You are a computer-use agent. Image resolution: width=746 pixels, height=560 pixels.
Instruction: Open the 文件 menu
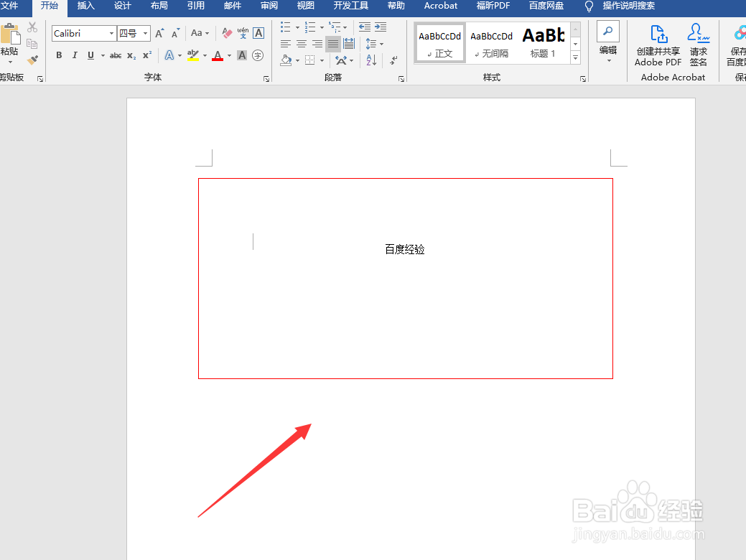click(x=9, y=6)
